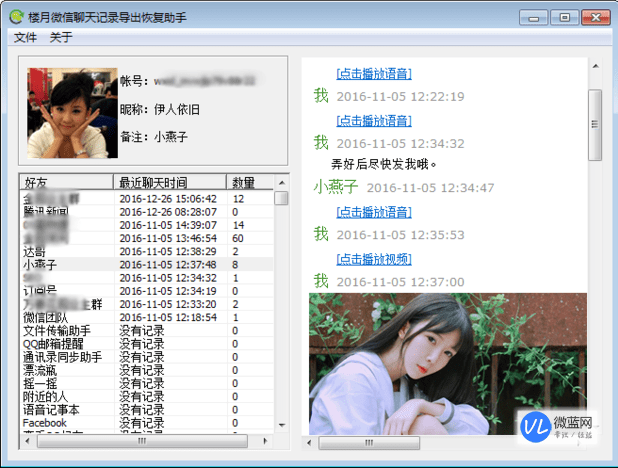Screen dimensions: 618x468
Task: Play voice message sent at 12:34:32
Action: pos(374,121)
